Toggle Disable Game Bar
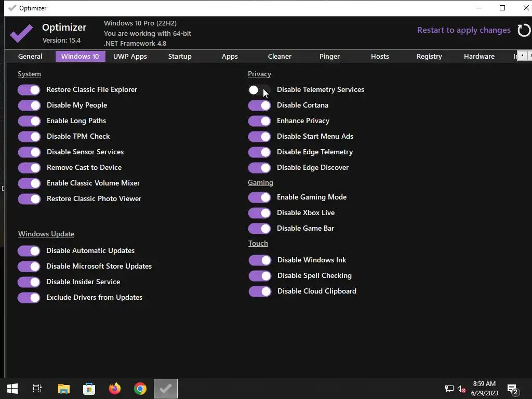This screenshot has width=532, height=399. [x=259, y=229]
